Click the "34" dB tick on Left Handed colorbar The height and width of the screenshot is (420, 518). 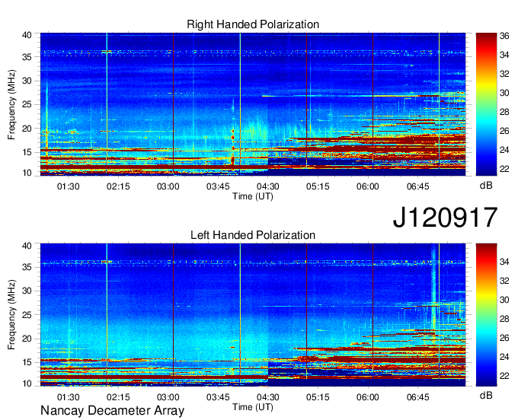[x=504, y=262]
